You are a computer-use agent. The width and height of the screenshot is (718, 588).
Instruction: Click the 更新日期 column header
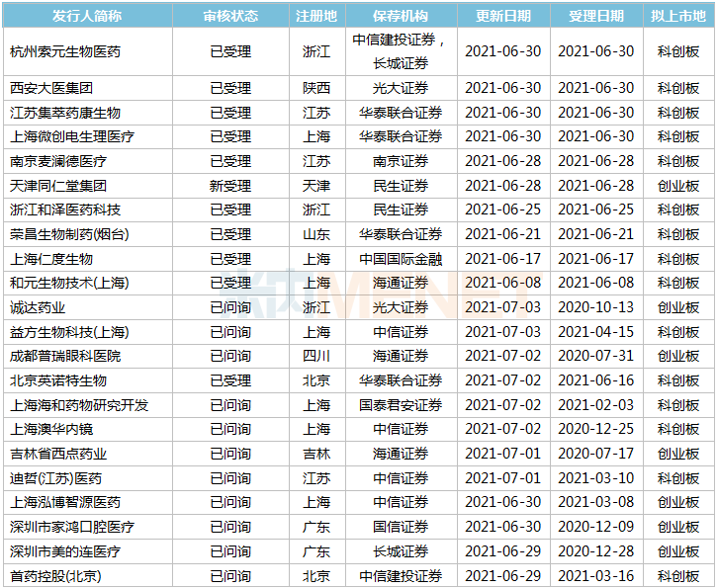pyautogui.click(x=503, y=16)
